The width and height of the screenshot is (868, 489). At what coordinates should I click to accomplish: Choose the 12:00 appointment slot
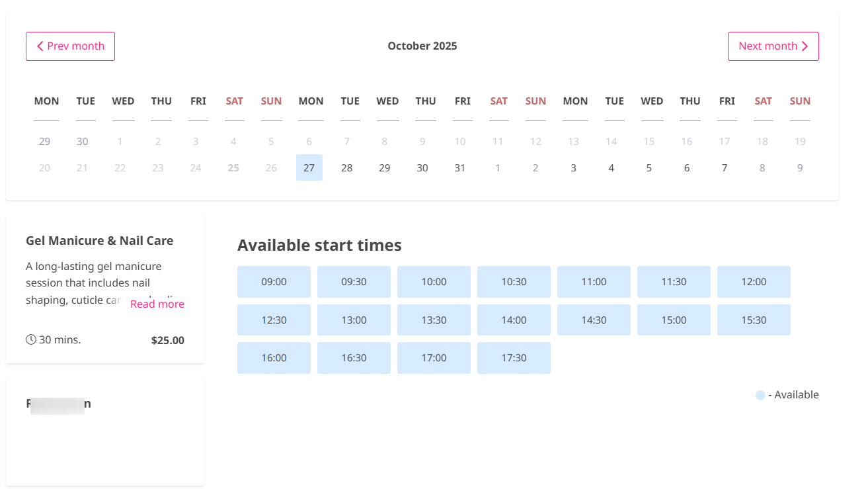[x=754, y=281]
